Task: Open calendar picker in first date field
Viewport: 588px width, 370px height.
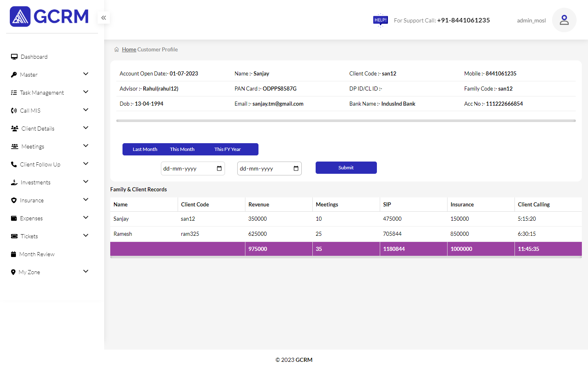Action: pos(219,168)
